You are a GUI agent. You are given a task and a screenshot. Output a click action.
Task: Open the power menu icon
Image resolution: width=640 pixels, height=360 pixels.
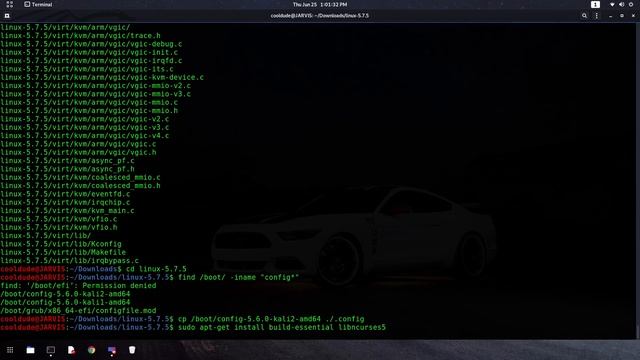point(631,4)
